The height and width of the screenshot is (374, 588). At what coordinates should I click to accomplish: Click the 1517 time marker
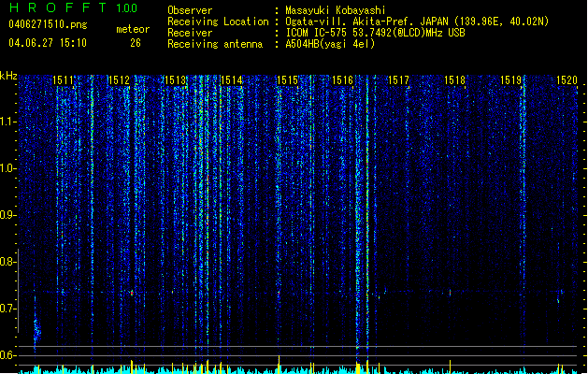pyautogui.click(x=398, y=80)
